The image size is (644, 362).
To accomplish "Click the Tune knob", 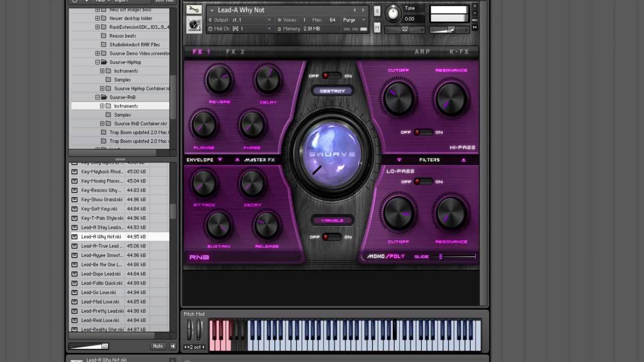I will (x=393, y=14).
